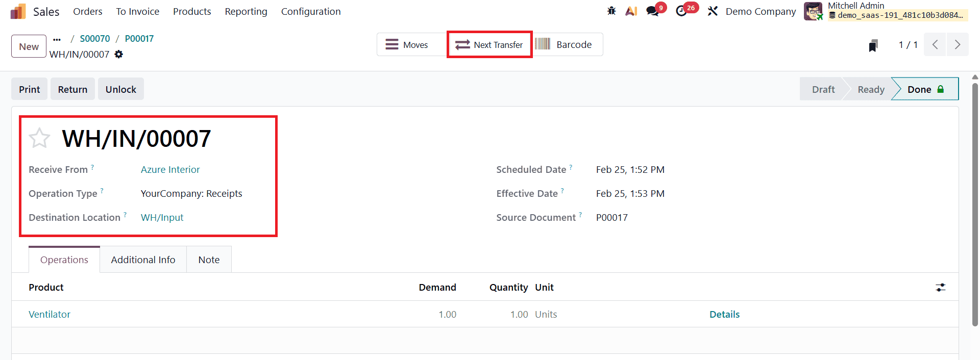The image size is (980, 360).
Task: Click Scheduled Date value Feb 25, 1:52 PM
Action: pos(630,169)
